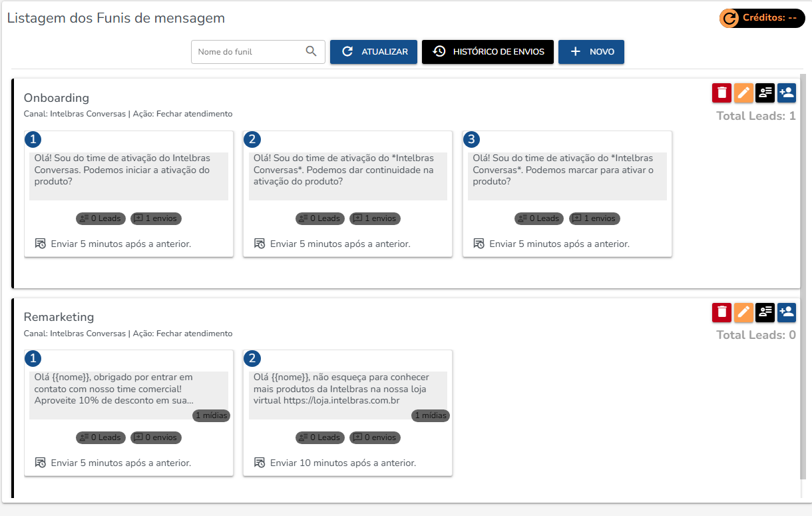The width and height of the screenshot is (812, 516).
Task: Click 'Enviar 10 minutos após a anterior.' text
Action: 343,463
